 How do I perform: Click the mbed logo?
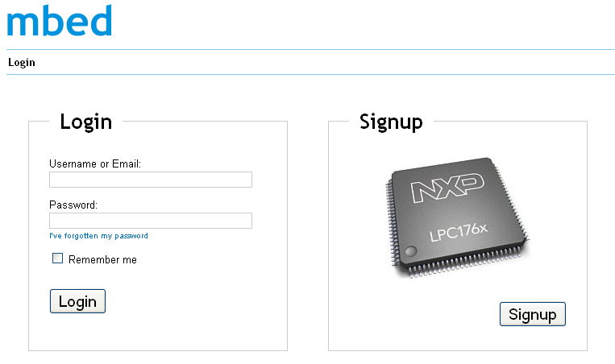[x=59, y=22]
